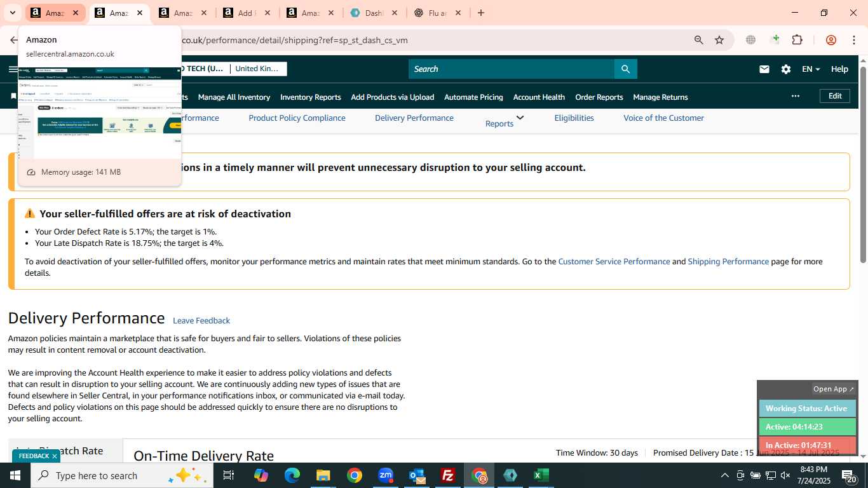The image size is (868, 488).
Task: Click the taskbar clock showing 8:43 PM
Action: (x=813, y=475)
